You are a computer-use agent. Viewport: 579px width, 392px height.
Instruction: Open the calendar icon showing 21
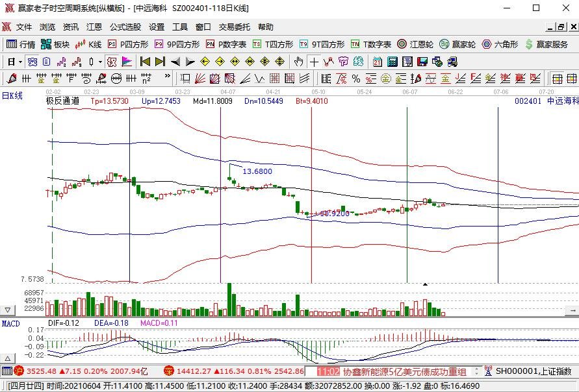378,62
